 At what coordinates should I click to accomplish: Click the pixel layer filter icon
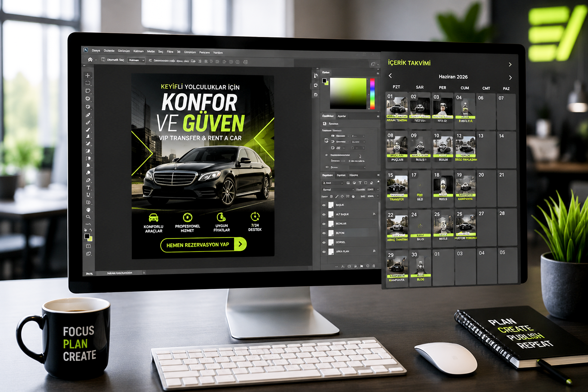[348, 183]
